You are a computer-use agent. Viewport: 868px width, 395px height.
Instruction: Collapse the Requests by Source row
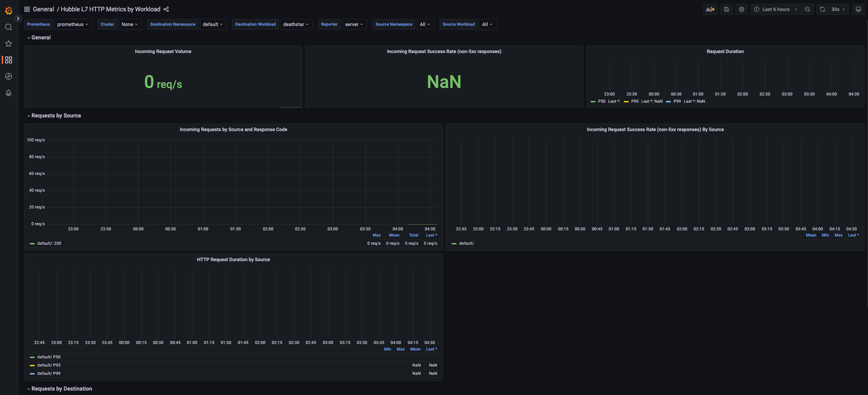[56, 116]
